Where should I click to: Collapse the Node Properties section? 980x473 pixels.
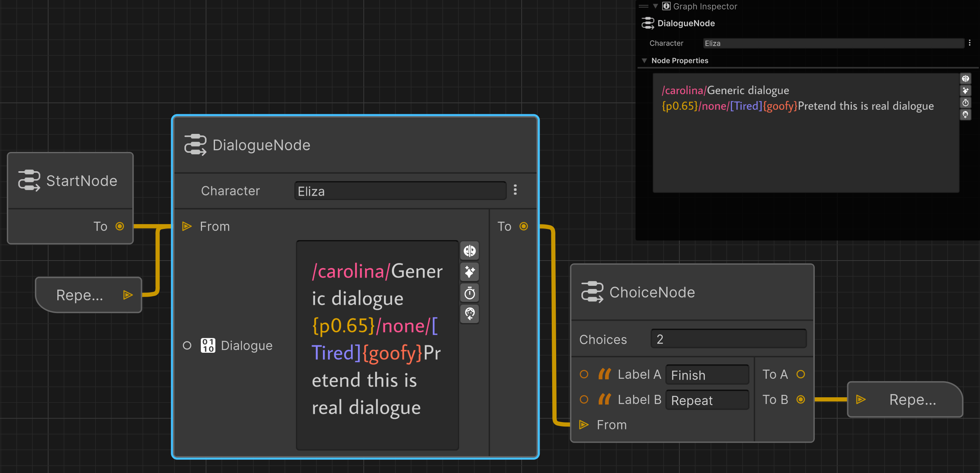[x=644, y=61]
